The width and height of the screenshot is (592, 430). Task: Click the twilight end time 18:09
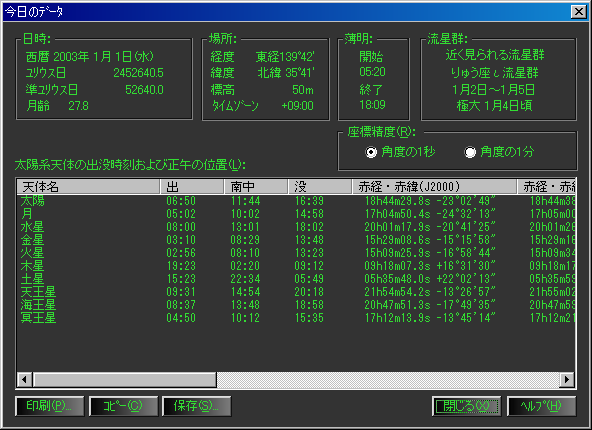(372, 105)
